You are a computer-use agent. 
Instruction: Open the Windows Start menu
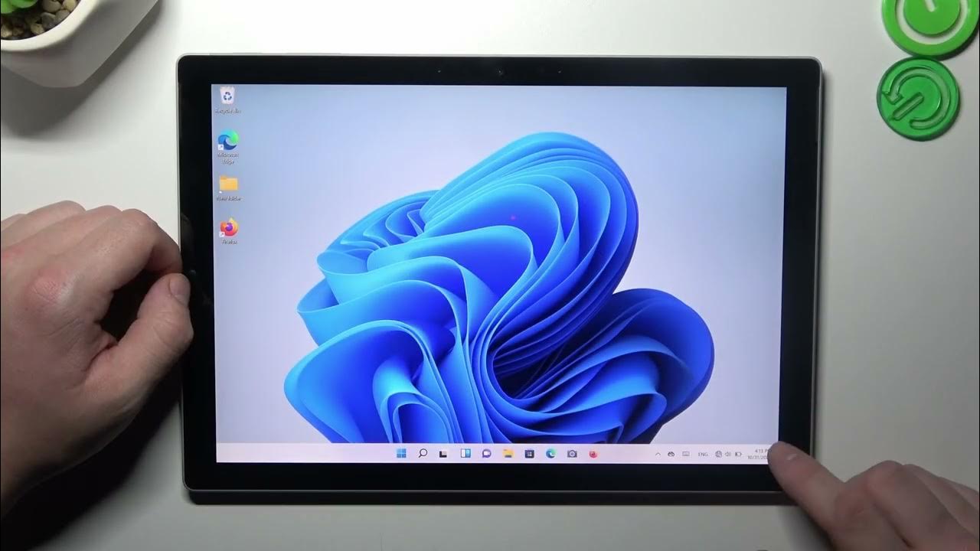[x=401, y=454]
